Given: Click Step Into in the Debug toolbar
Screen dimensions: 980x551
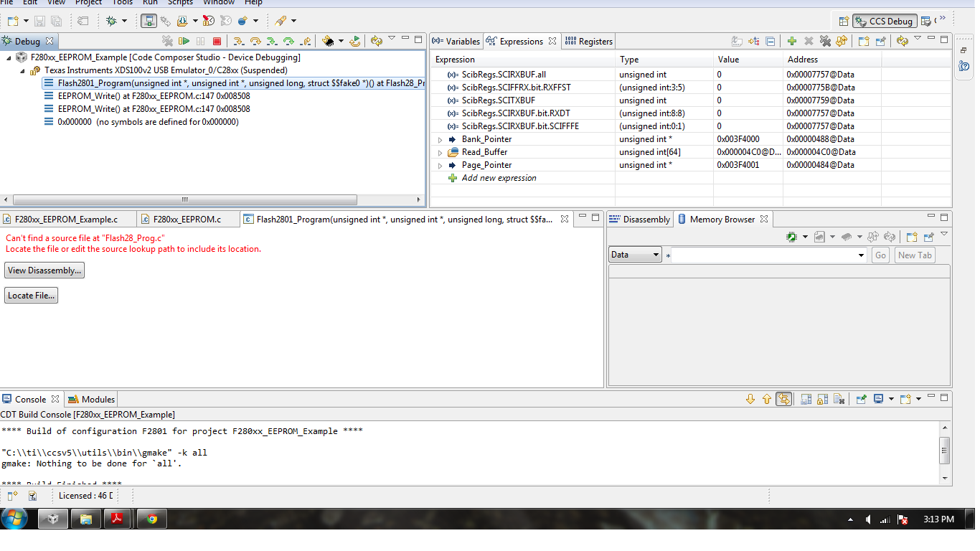Looking at the screenshot, I should [238, 42].
